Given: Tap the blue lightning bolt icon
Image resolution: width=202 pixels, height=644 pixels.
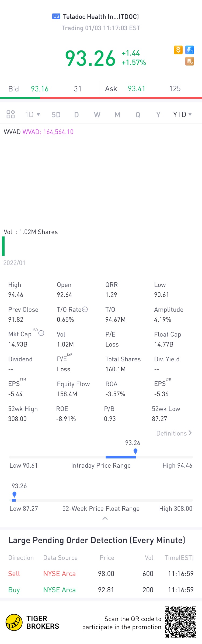Looking at the screenshot, I should point(190,50).
